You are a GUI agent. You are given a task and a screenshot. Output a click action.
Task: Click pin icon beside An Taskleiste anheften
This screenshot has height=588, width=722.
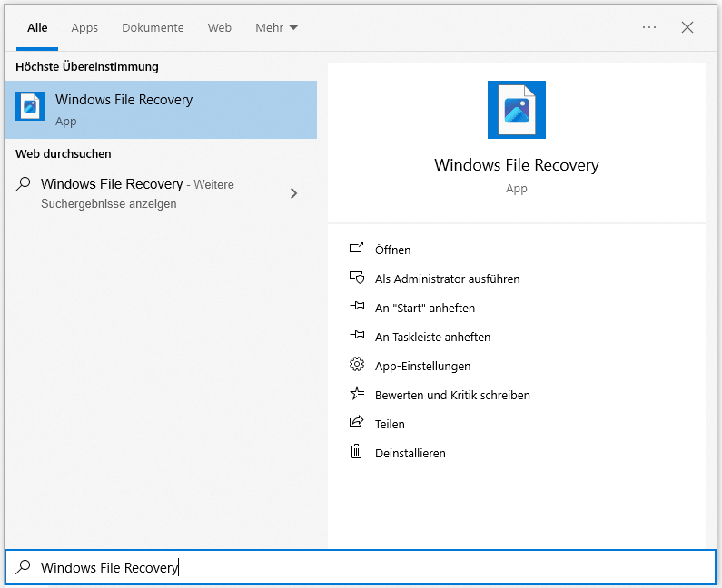coord(357,335)
